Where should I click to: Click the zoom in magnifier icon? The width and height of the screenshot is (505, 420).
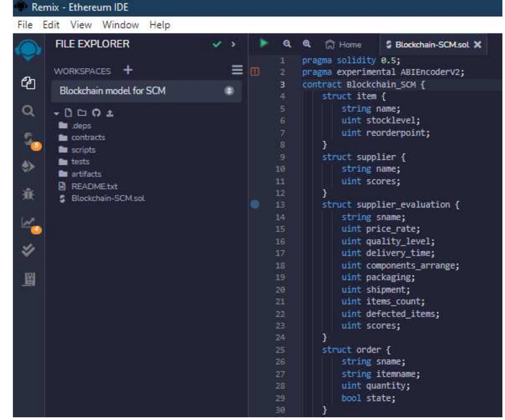point(306,44)
